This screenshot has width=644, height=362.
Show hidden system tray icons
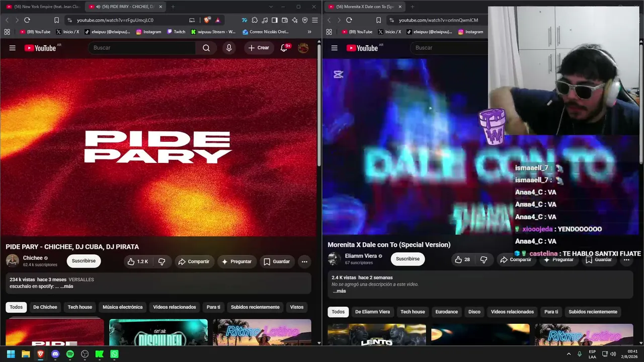569,354
